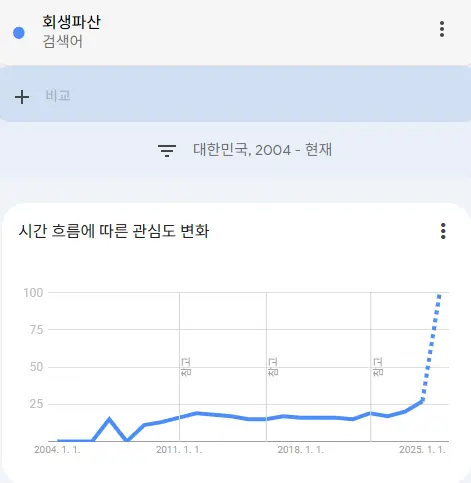471x483 pixels.
Task: Open the 회생파산 search term options menu
Action: pyautogui.click(x=442, y=29)
